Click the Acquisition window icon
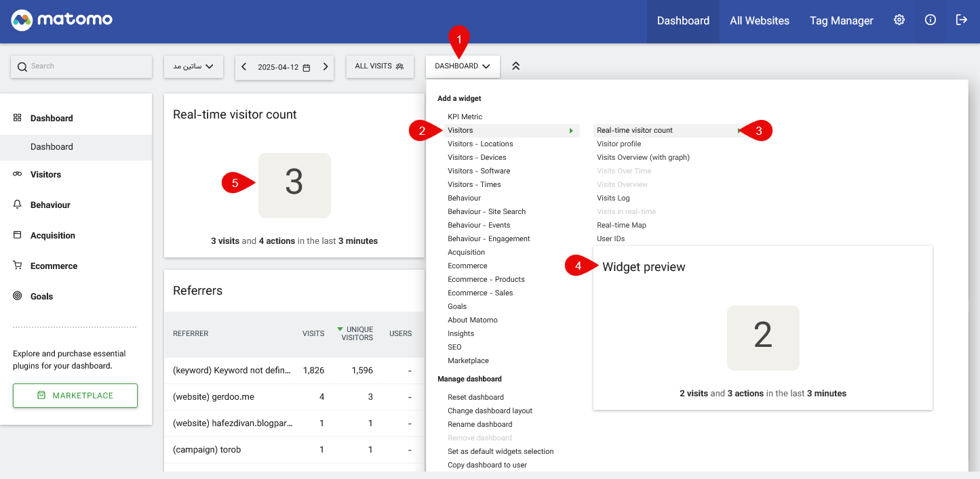The image size is (980, 479). click(x=18, y=235)
